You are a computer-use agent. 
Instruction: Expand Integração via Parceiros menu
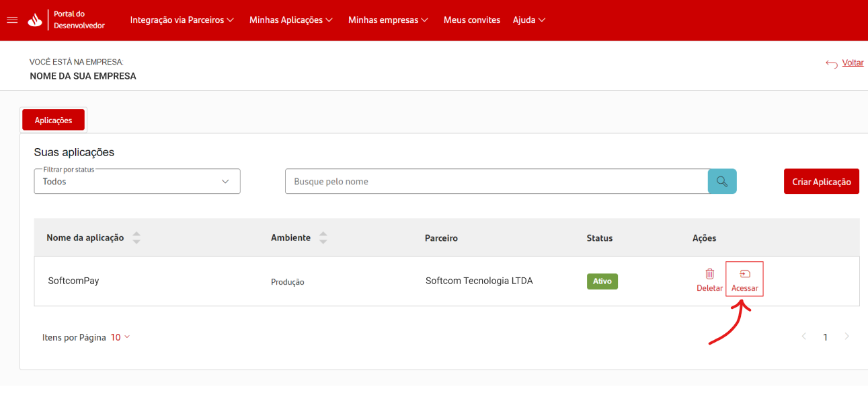tap(182, 20)
